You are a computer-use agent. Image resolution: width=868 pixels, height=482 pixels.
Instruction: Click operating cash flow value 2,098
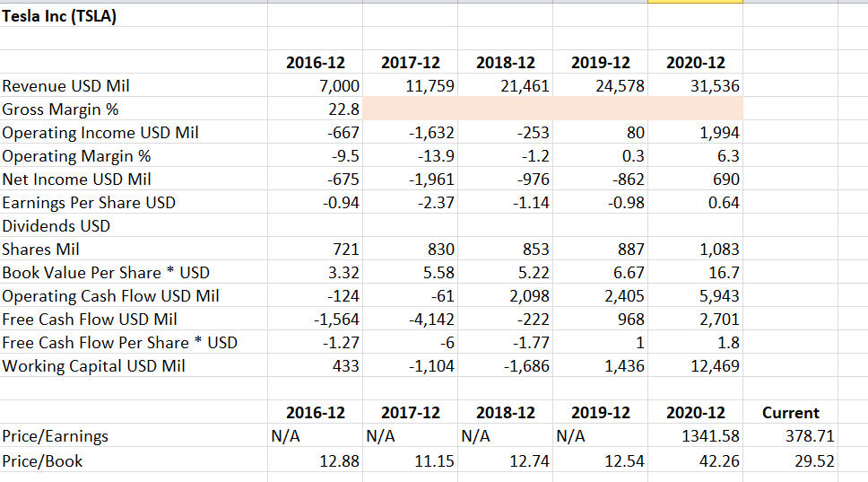pos(530,295)
